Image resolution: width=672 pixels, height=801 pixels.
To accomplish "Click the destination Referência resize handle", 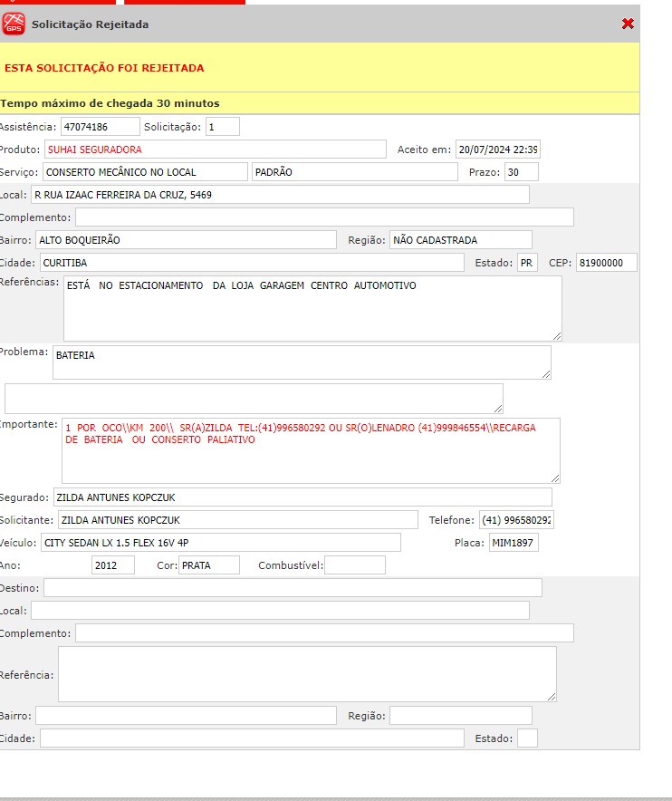I will (x=551, y=697).
